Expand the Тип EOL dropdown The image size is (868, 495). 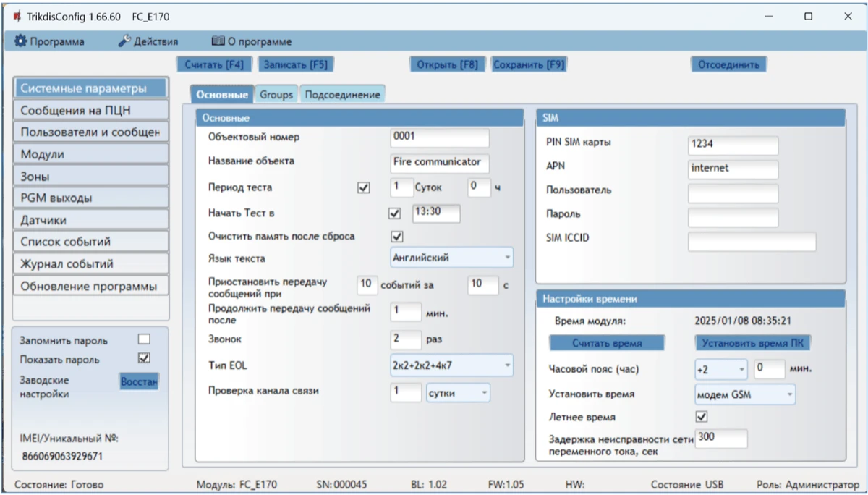(x=451, y=365)
